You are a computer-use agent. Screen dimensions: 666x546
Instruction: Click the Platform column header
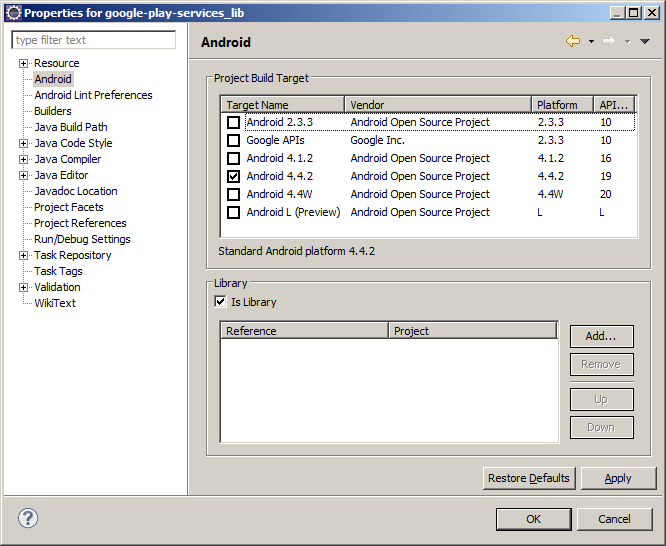click(562, 105)
